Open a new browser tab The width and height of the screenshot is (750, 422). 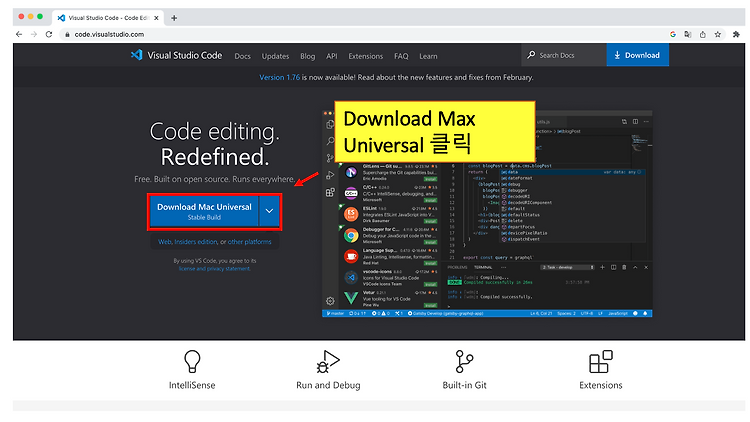pyautogui.click(x=174, y=18)
